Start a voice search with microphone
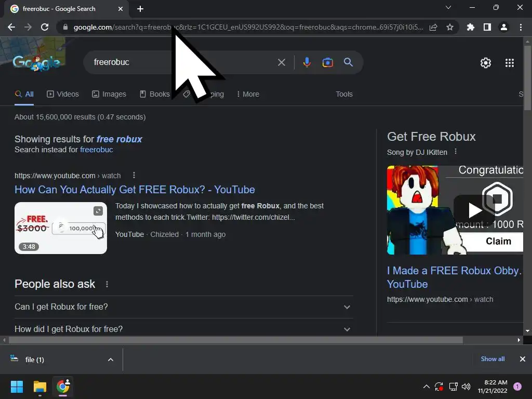Screen dimensions: 532x399 tap(307, 62)
